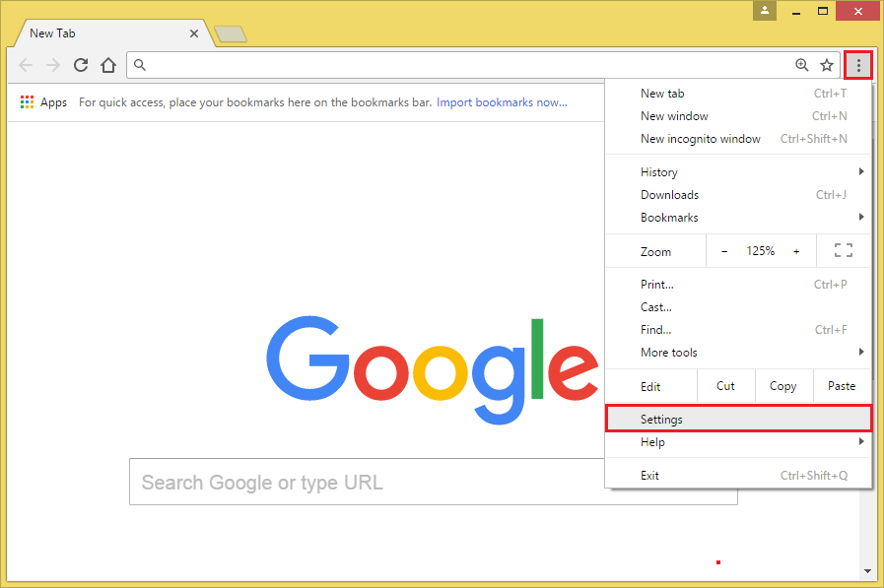884x588 pixels.
Task: Click the back navigation arrow
Action: coord(26,65)
